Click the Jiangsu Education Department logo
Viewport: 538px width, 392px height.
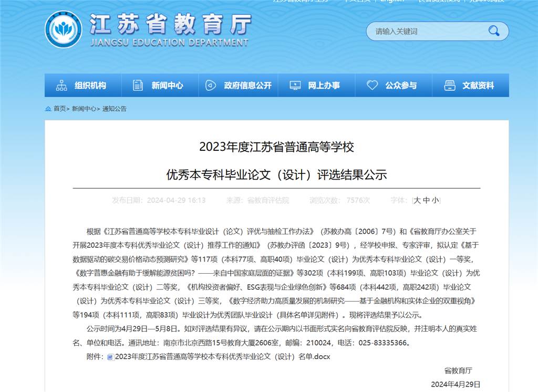(x=64, y=29)
